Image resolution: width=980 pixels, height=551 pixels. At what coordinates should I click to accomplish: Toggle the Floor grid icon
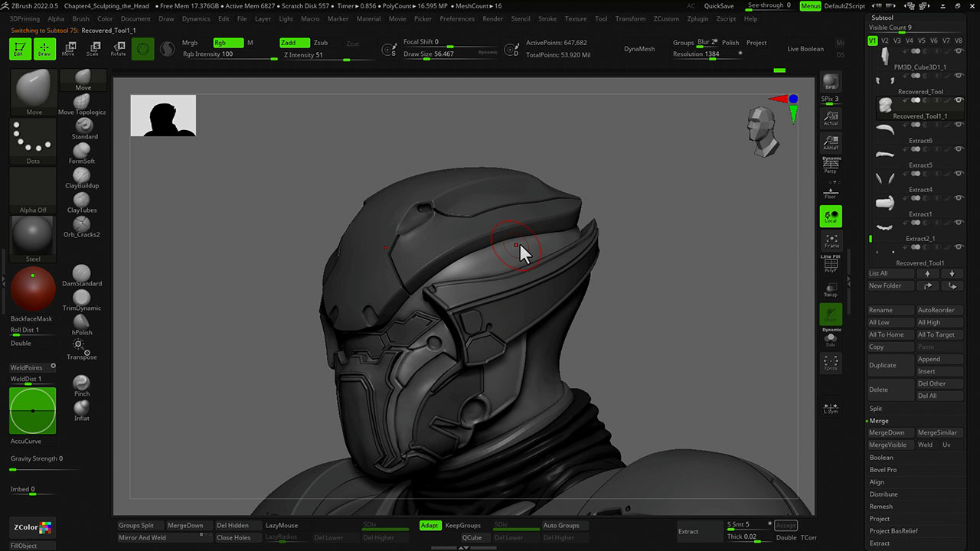(x=831, y=191)
